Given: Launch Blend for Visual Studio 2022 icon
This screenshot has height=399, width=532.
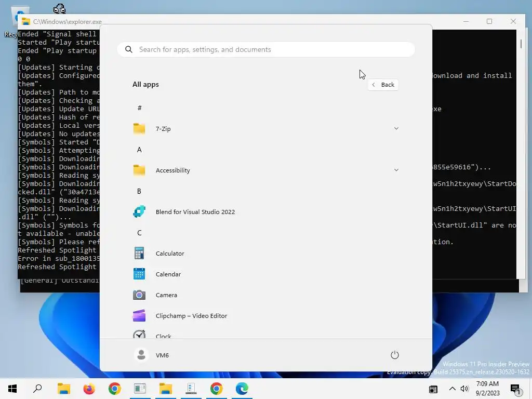Looking at the screenshot, I should tap(139, 212).
